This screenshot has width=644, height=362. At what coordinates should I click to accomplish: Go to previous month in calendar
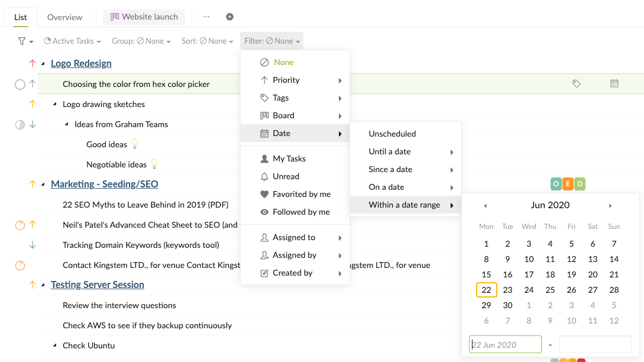[x=486, y=205]
